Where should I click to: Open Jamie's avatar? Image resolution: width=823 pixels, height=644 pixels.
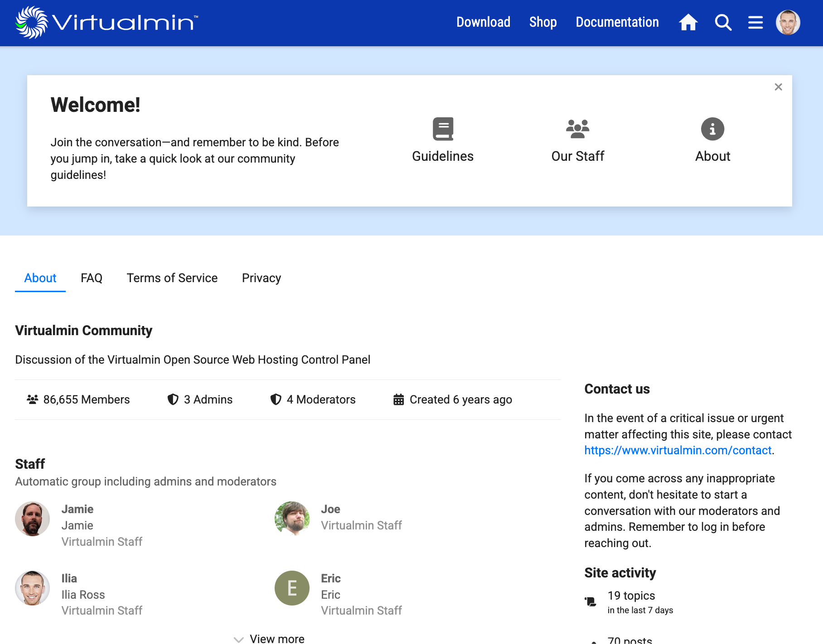32,519
